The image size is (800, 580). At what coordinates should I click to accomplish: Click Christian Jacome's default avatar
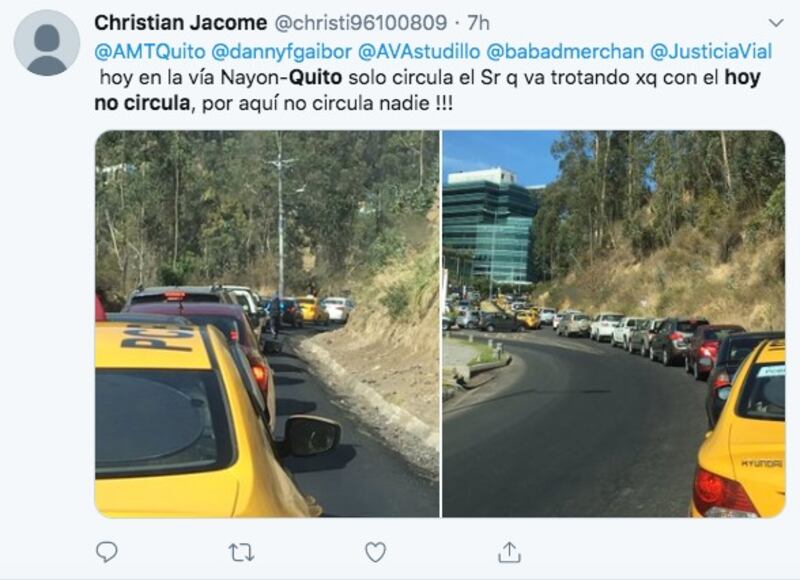point(46,43)
